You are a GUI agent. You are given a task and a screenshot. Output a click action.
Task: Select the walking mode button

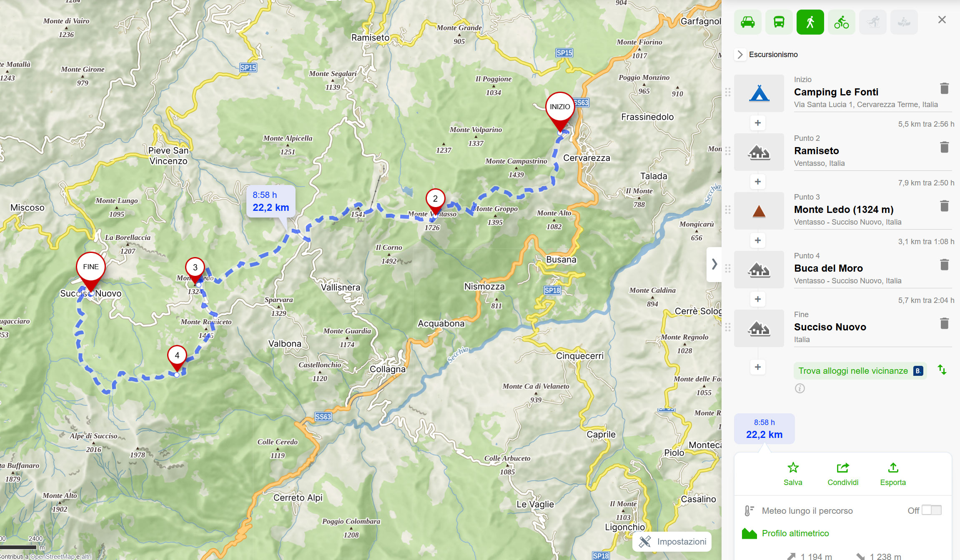coord(810,22)
